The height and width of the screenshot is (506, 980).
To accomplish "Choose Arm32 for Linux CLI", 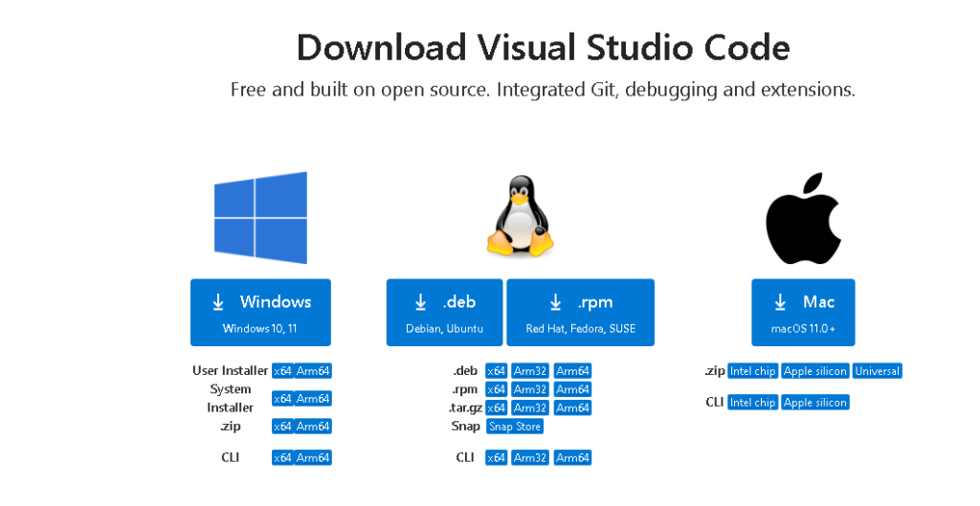I will [x=530, y=458].
